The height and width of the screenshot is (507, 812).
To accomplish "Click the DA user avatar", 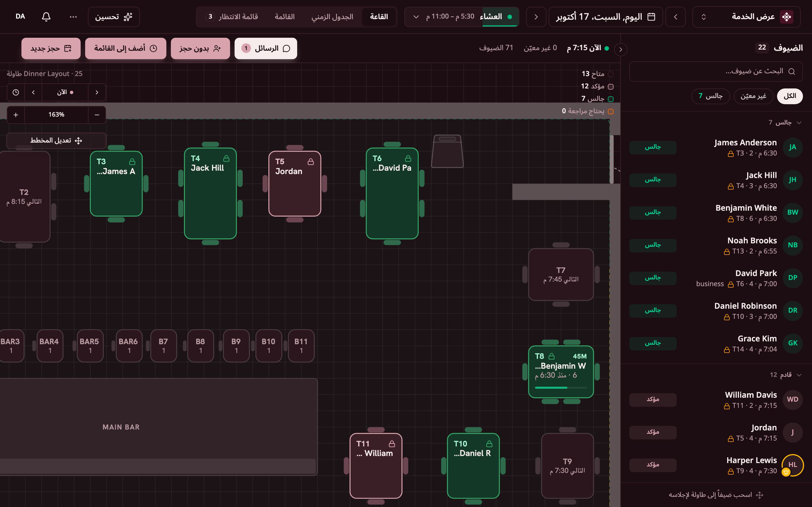I will tap(21, 16).
